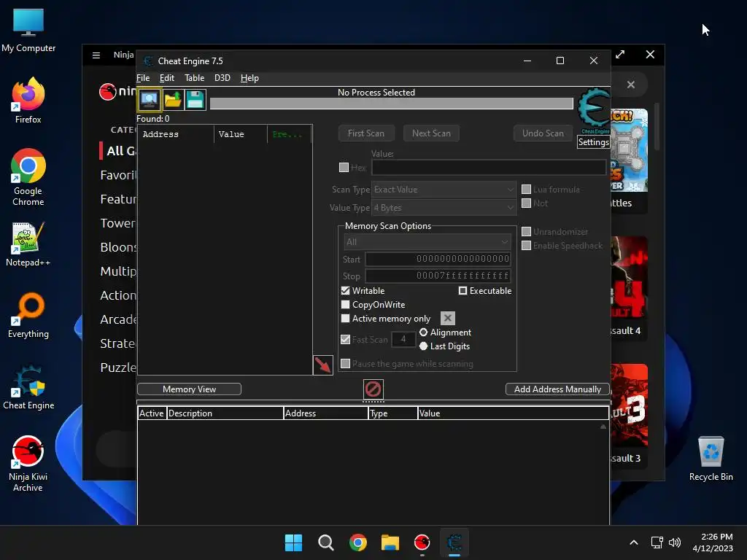Image resolution: width=747 pixels, height=560 pixels.
Task: Click the scan progress bar
Action: [x=391, y=104]
